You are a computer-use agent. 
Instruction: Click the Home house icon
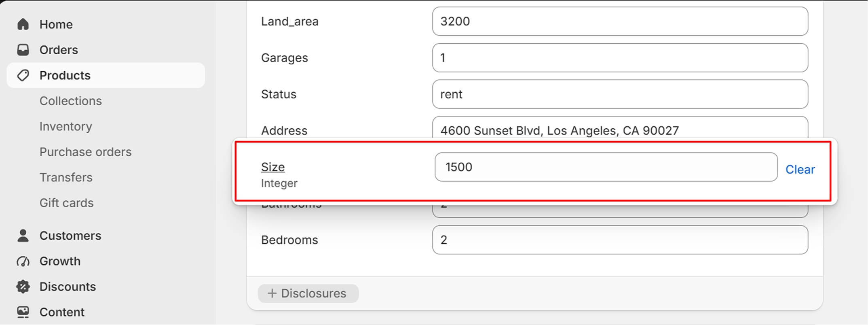[23, 24]
